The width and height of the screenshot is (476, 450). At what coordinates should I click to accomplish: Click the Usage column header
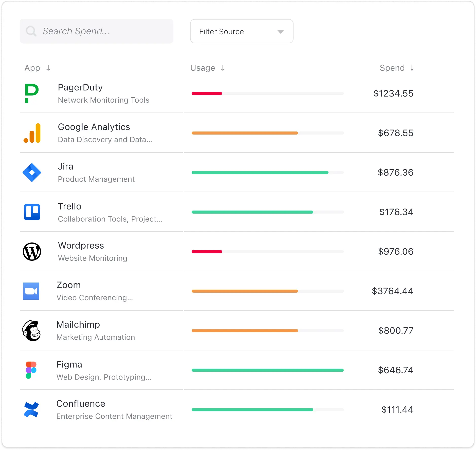[x=203, y=68]
